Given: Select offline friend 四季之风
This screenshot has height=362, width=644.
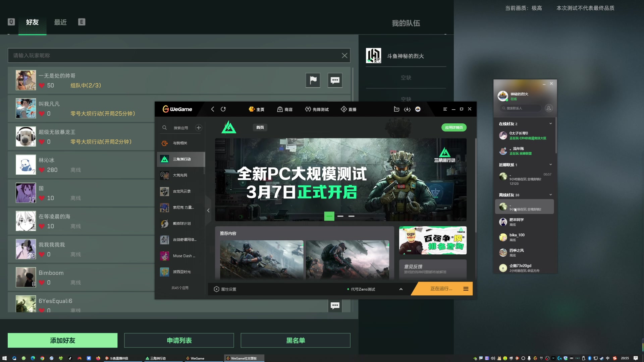Looking at the screenshot, I should [525, 252].
